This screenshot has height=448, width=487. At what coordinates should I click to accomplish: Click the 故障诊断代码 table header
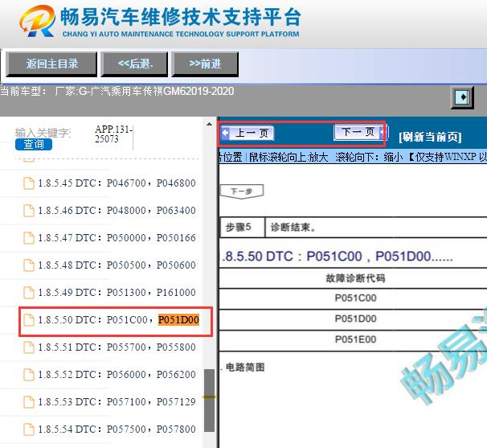pos(355,278)
